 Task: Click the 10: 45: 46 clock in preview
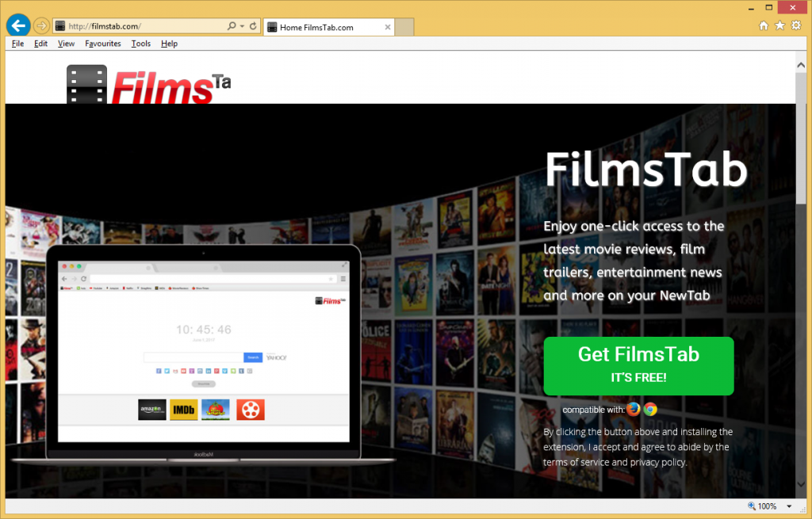[204, 330]
